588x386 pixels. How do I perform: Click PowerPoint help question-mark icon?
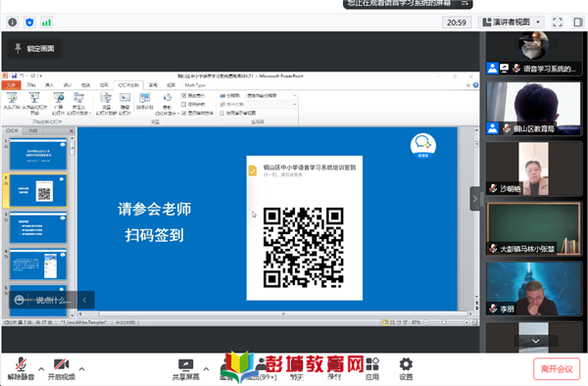coord(475,85)
